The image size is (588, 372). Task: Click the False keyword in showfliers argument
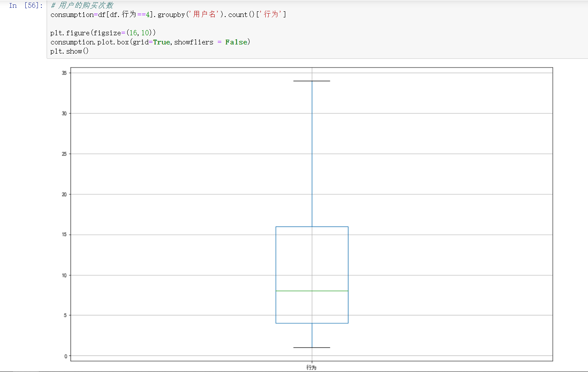tap(236, 42)
